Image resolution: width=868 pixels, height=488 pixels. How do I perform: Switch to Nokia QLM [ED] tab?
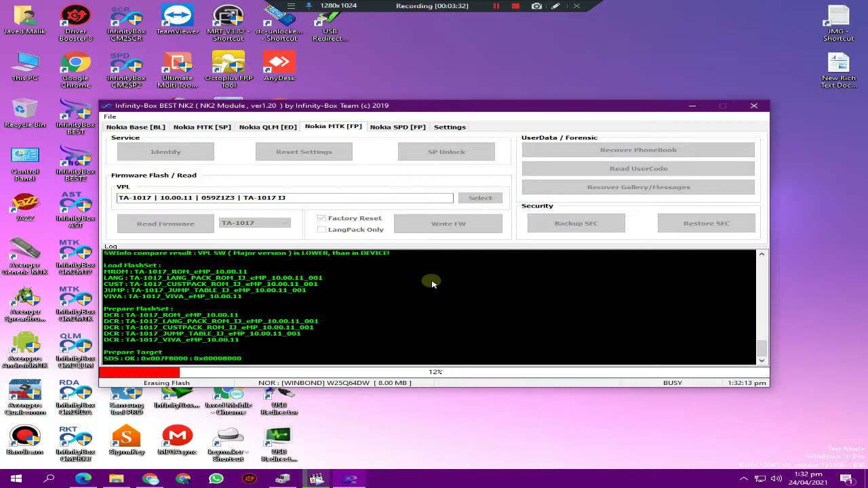click(268, 127)
